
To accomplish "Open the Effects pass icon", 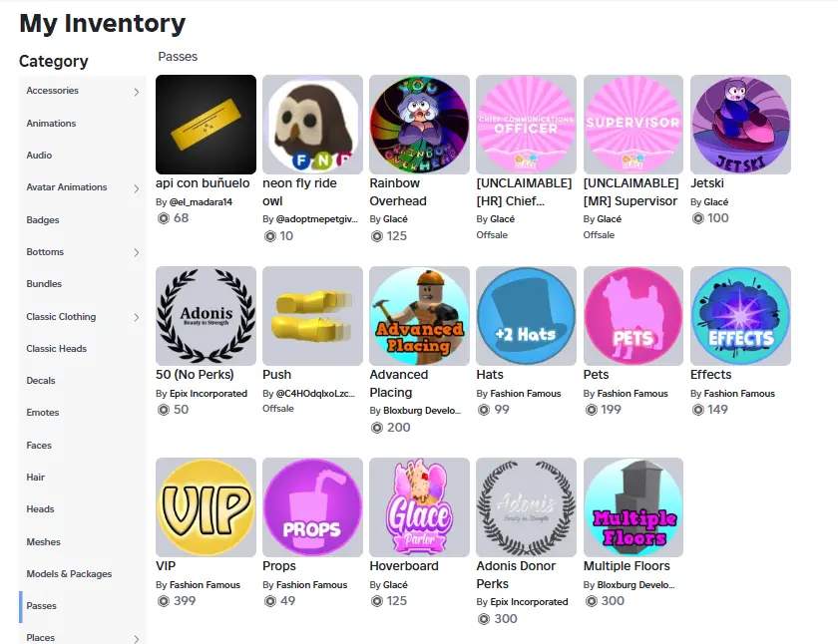I will pos(740,316).
